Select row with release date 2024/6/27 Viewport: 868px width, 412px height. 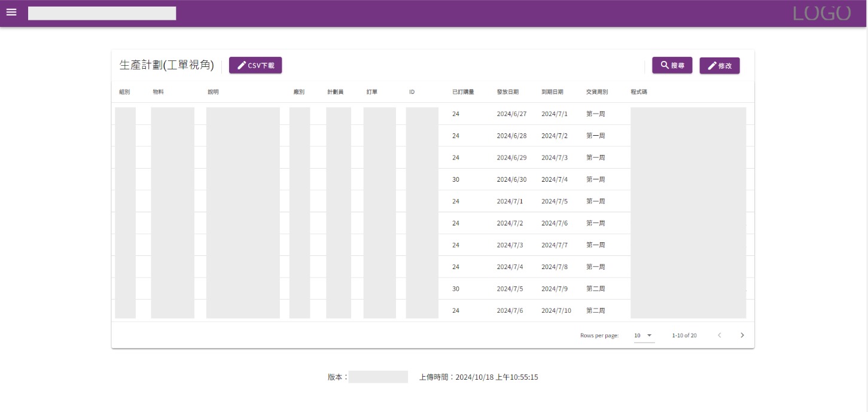pos(511,114)
